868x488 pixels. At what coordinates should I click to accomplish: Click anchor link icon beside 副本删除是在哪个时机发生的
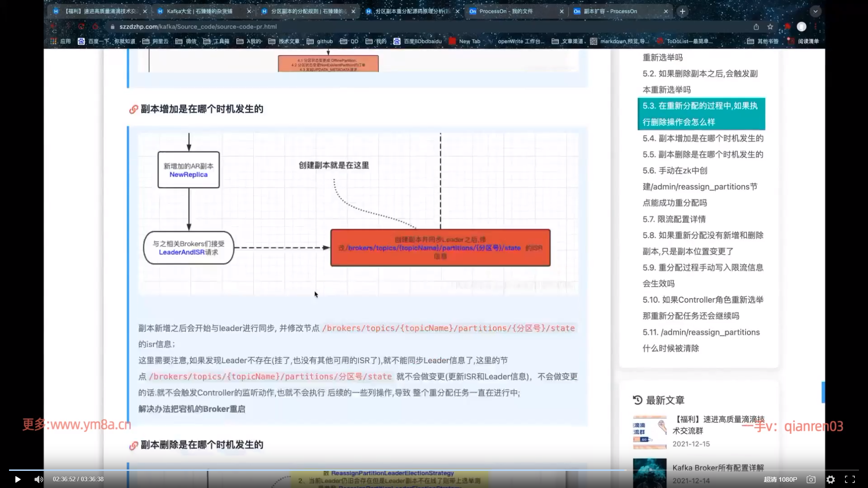click(x=133, y=446)
